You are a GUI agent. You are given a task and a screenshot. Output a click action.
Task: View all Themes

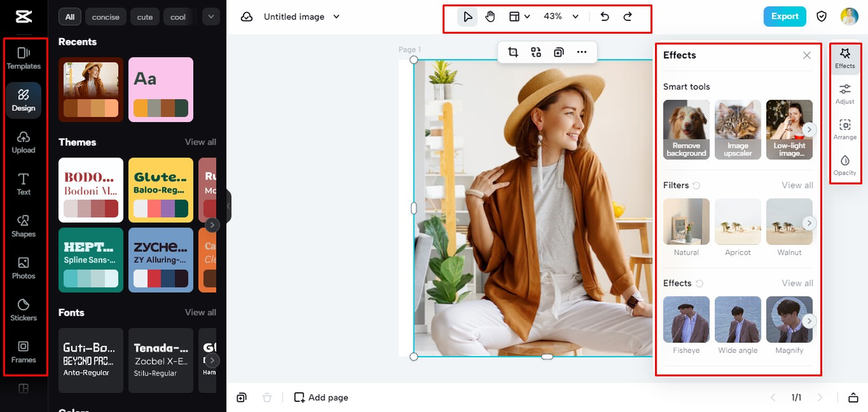(201, 142)
